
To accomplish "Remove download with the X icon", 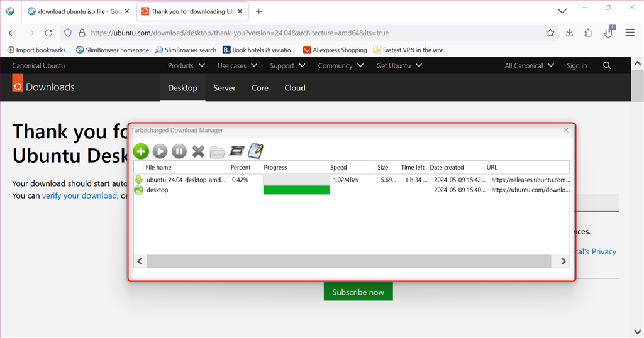I will [x=198, y=151].
